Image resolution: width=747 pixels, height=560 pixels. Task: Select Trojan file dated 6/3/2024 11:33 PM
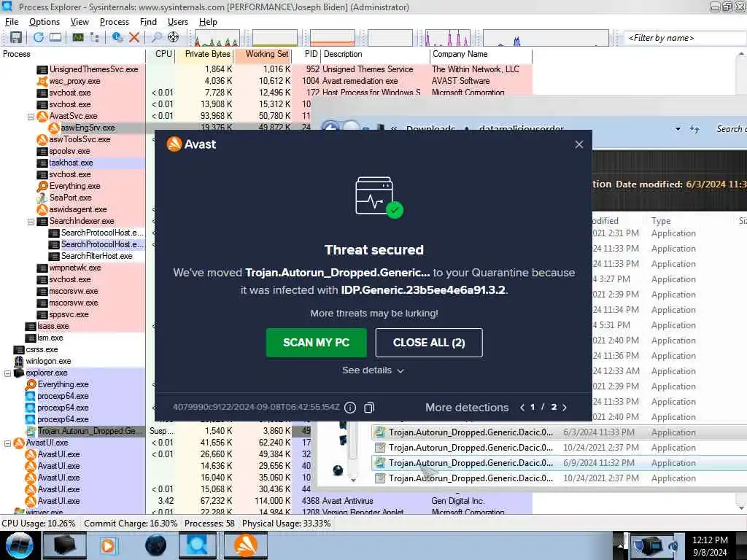(x=559, y=432)
